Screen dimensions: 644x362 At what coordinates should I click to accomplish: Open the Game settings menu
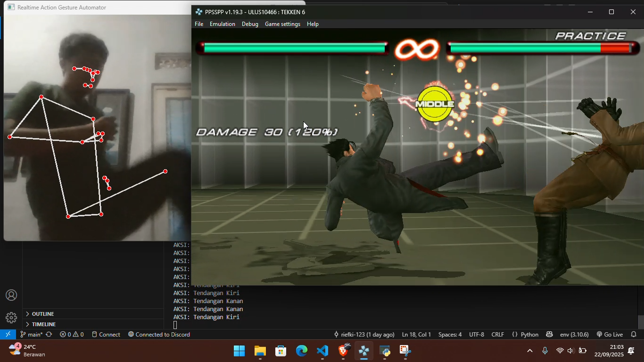(x=282, y=24)
